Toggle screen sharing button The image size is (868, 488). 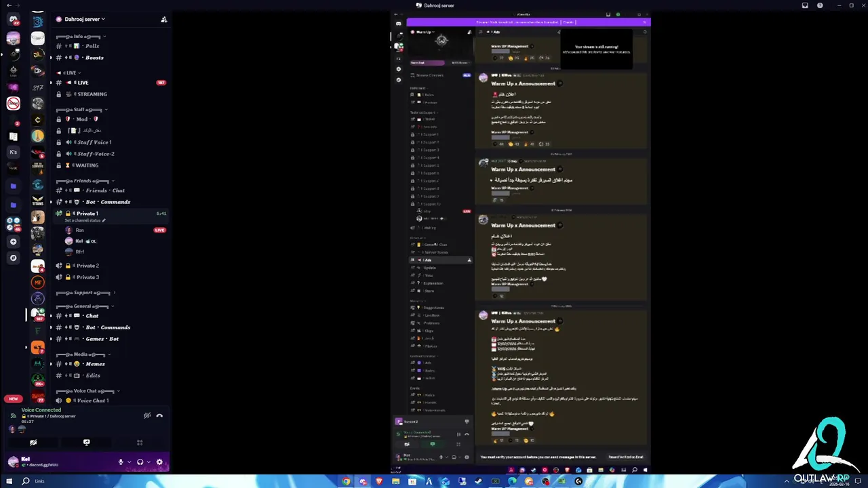86,443
